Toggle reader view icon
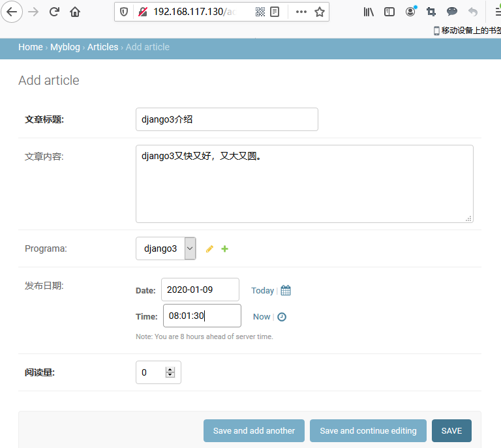This screenshot has width=501, height=448. [275, 12]
